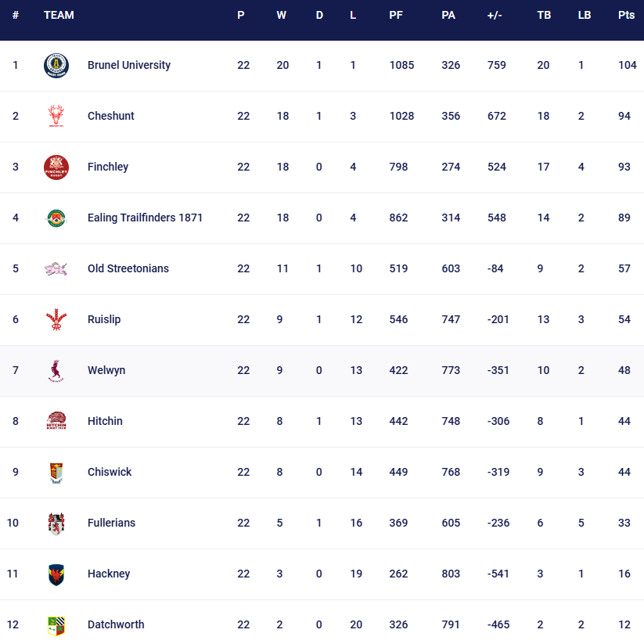The width and height of the screenshot is (644, 644).
Task: Click the Cheshunt stag logo
Action: [x=56, y=116]
